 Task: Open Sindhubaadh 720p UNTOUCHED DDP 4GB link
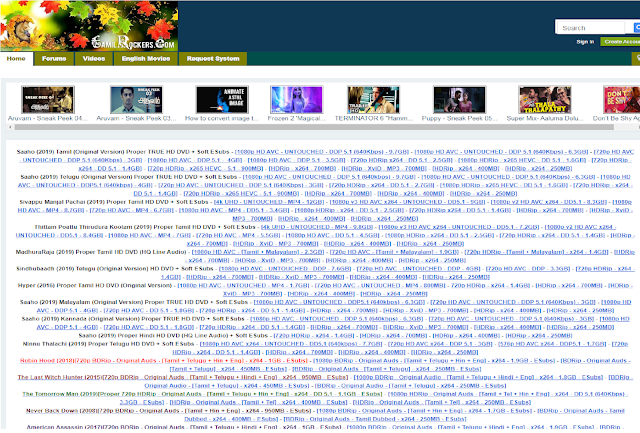[x=418, y=269]
